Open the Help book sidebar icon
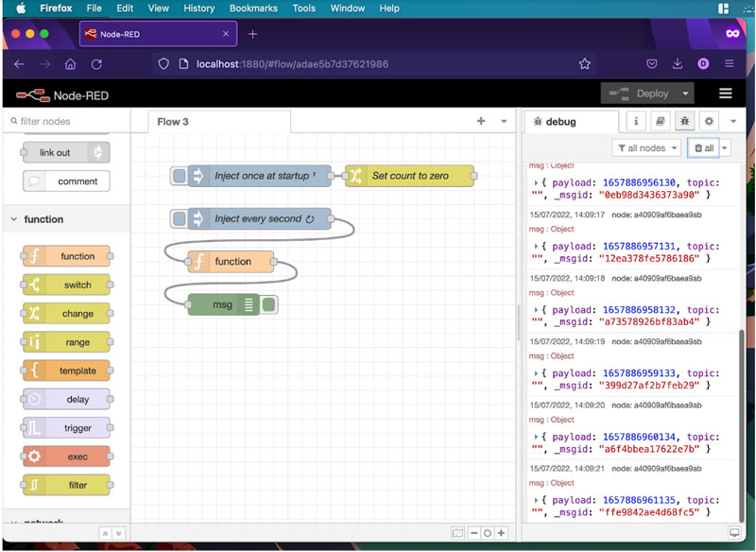 click(x=661, y=121)
